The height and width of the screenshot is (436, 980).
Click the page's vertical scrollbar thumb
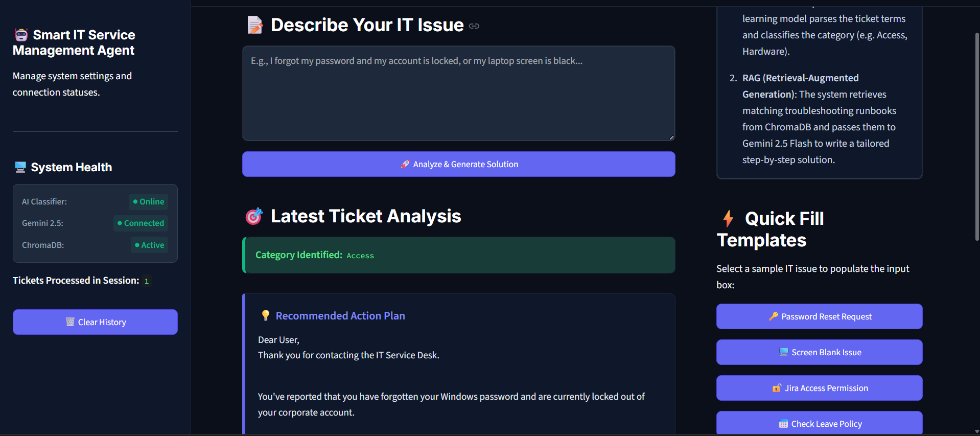(x=977, y=137)
